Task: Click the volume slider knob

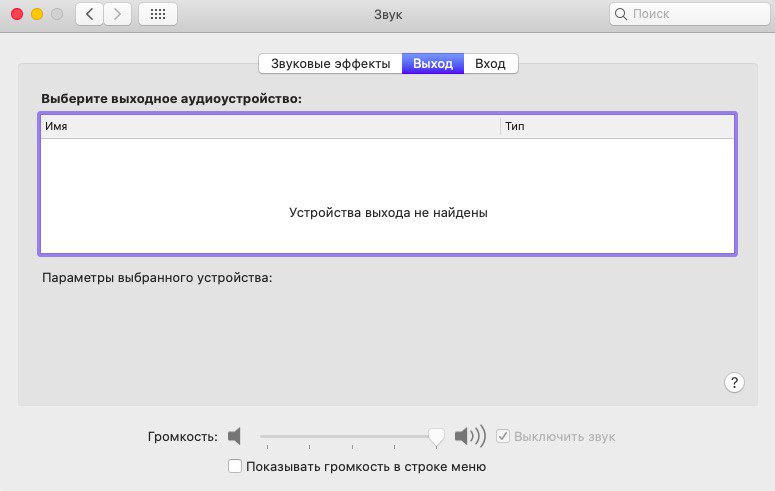Action: pos(436,436)
